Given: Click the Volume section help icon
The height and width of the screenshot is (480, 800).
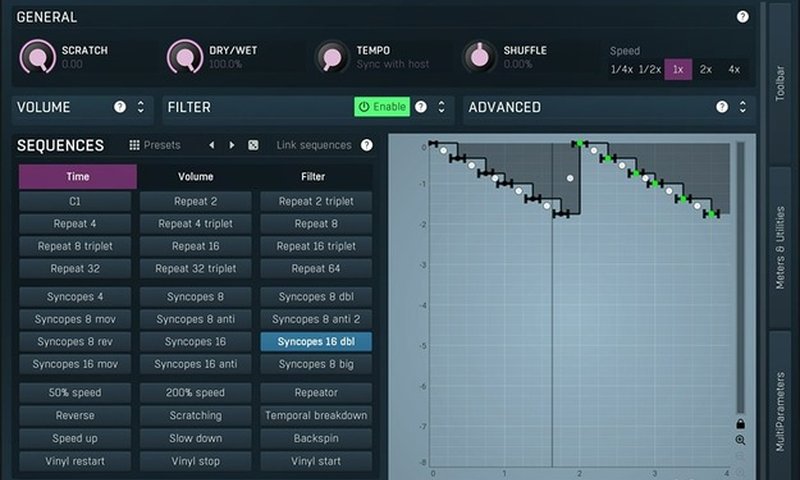Looking at the screenshot, I should pyautogui.click(x=120, y=107).
